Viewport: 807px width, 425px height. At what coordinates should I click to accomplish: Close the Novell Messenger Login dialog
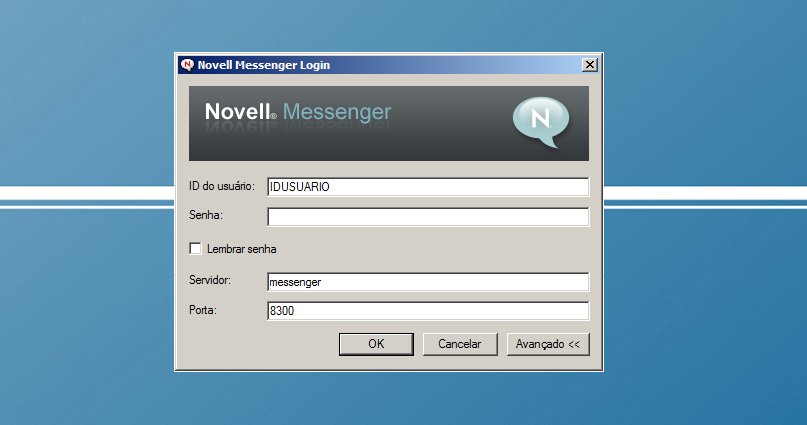590,65
